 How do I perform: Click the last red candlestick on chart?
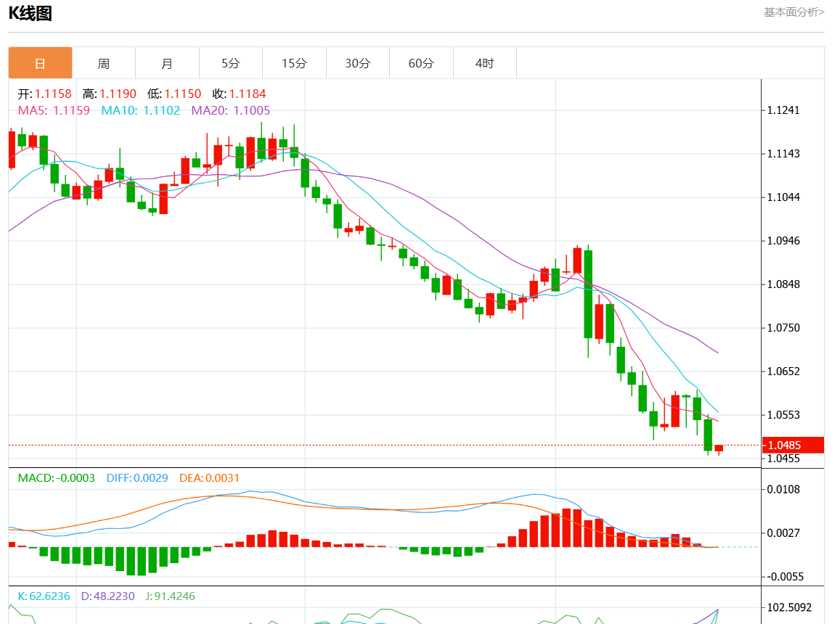tap(719, 448)
